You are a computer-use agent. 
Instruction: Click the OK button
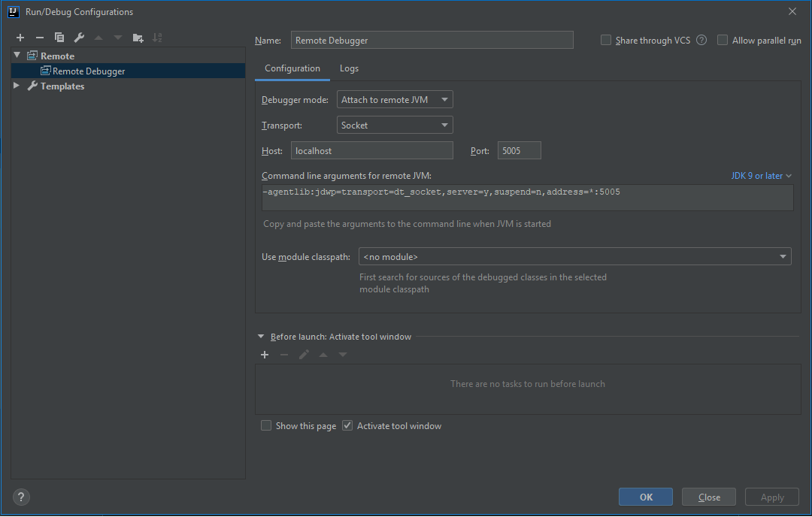[646, 497]
